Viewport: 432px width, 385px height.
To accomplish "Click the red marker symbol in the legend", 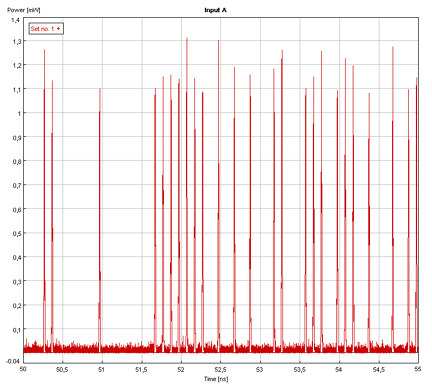I will click(58, 29).
